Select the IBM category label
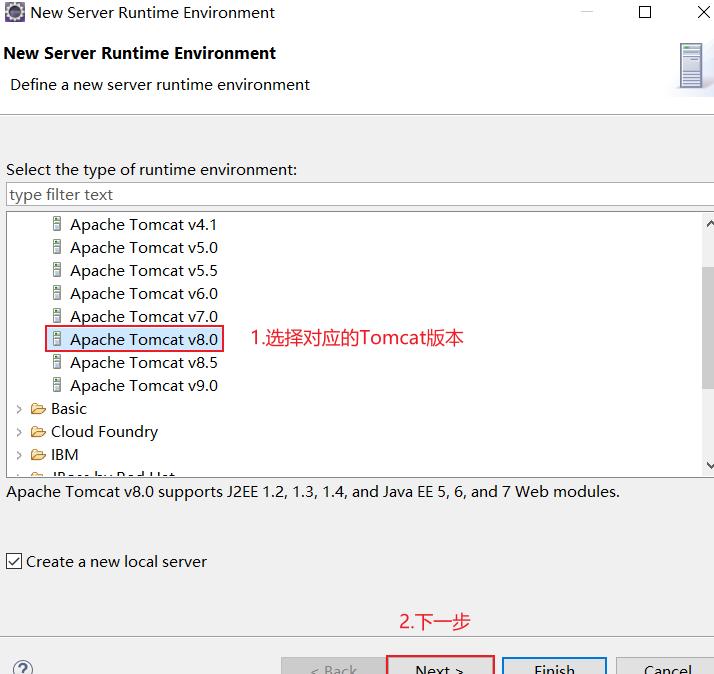714x674 pixels. click(x=65, y=455)
